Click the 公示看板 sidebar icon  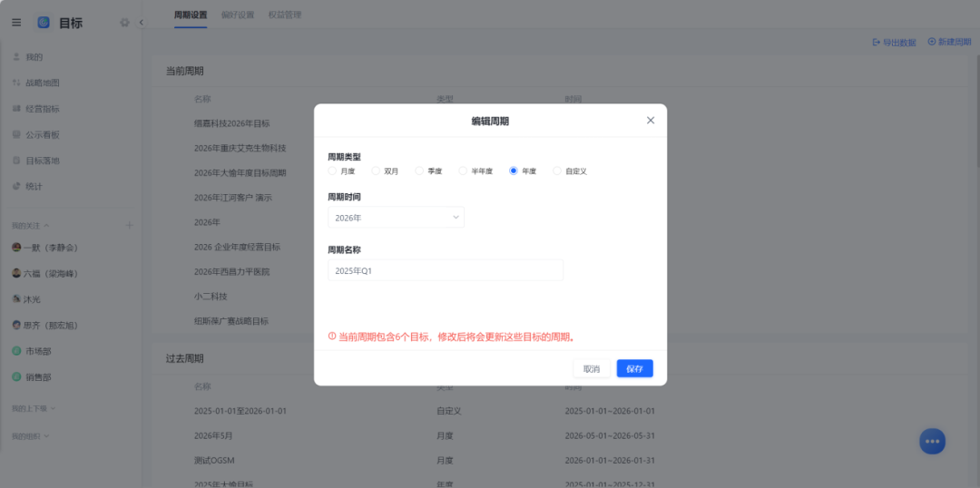(17, 134)
